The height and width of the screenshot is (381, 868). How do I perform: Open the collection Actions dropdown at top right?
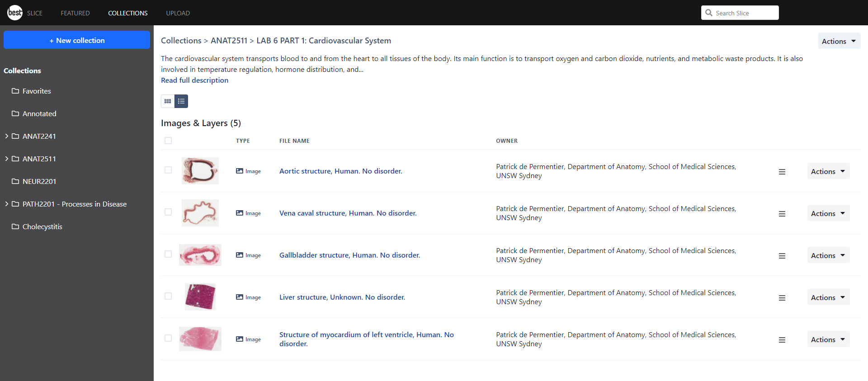click(x=839, y=41)
